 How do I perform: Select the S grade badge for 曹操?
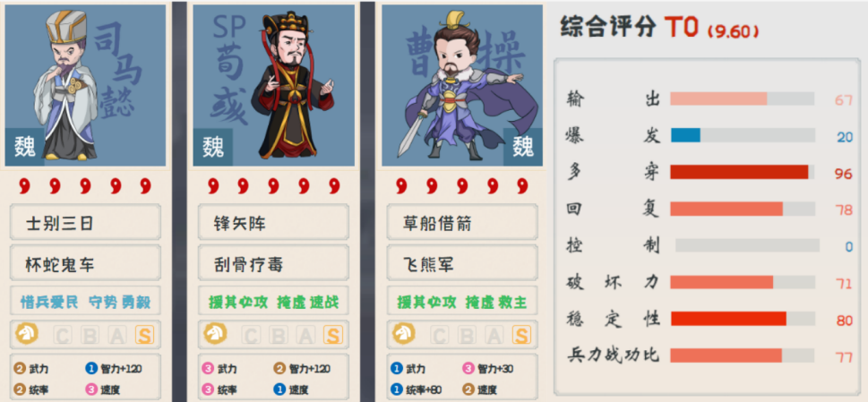tap(521, 335)
